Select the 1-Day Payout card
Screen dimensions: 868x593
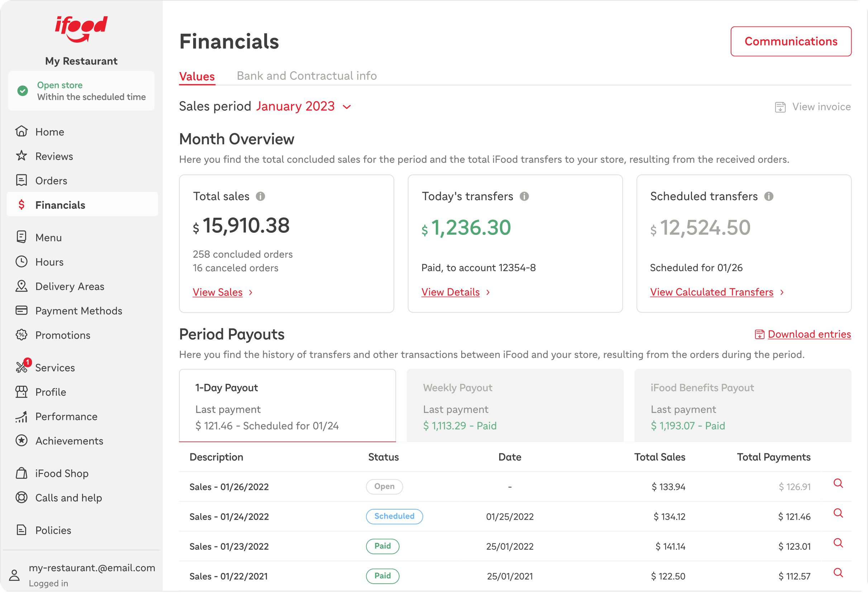coord(287,406)
